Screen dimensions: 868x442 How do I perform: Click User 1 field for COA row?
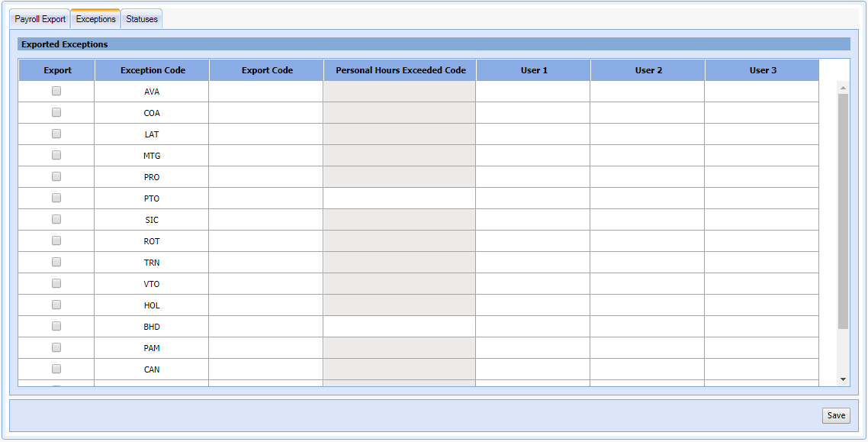point(533,113)
